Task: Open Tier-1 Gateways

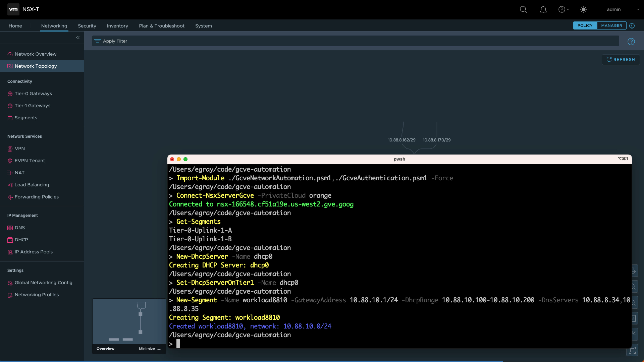Action: click(x=33, y=106)
